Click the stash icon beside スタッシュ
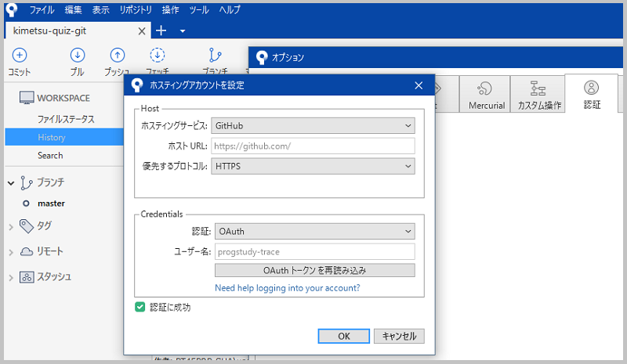The height and width of the screenshot is (364, 627). pos(27,277)
